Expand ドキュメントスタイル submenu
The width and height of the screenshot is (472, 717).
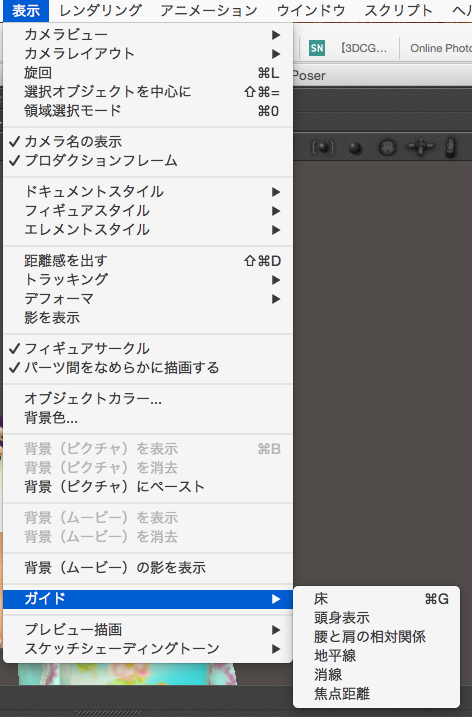click(x=148, y=192)
